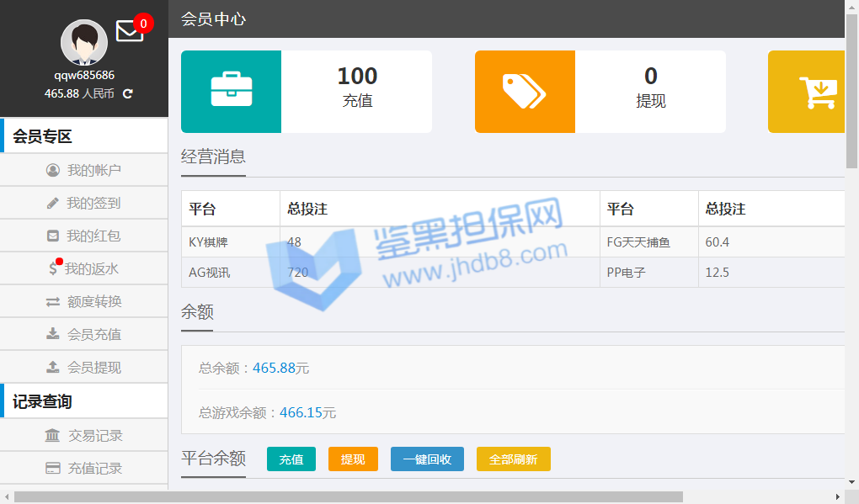Image resolution: width=859 pixels, height=504 pixels.
Task: Open 会员充值 from sidebar
Action: pos(84,334)
